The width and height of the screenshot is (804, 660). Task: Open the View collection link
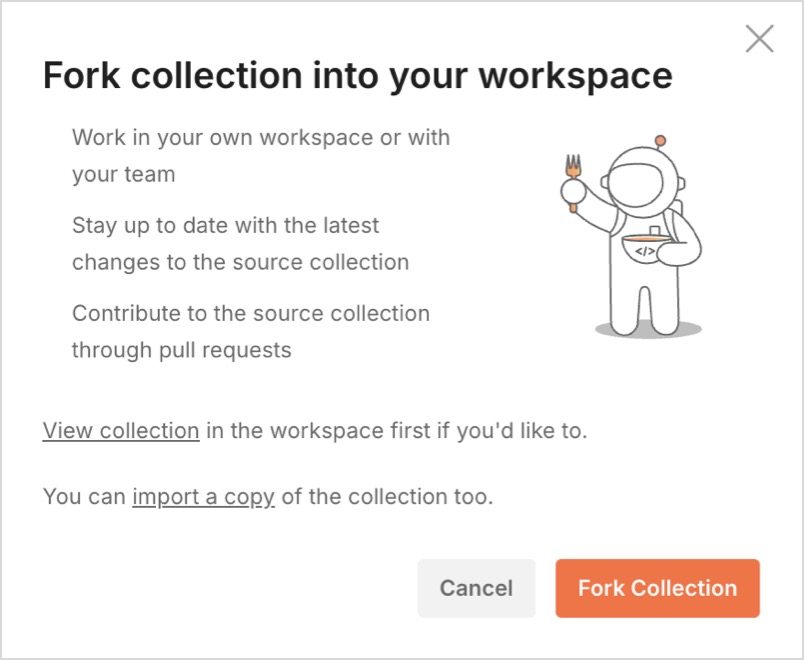[121, 431]
